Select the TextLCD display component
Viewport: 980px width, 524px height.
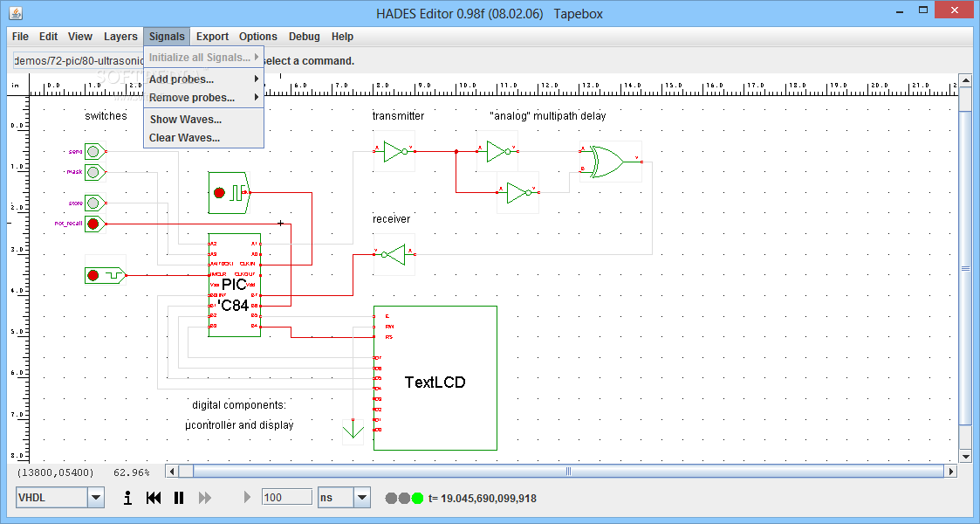pos(435,377)
